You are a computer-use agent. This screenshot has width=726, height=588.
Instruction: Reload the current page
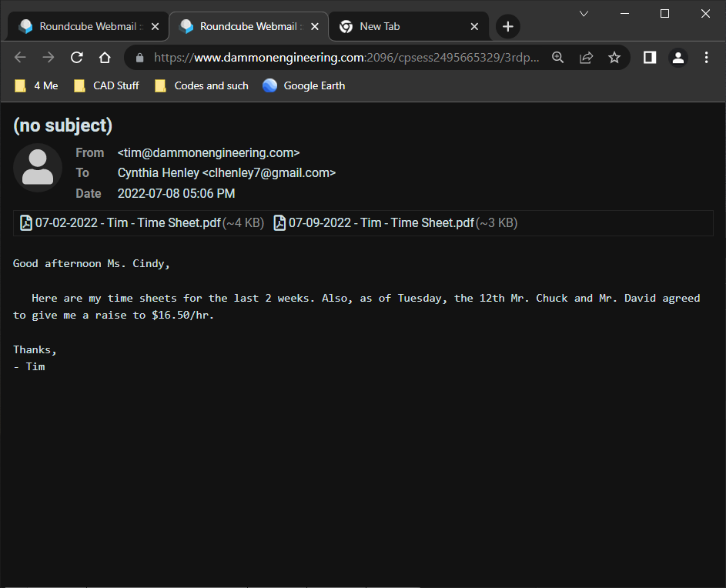click(76, 58)
